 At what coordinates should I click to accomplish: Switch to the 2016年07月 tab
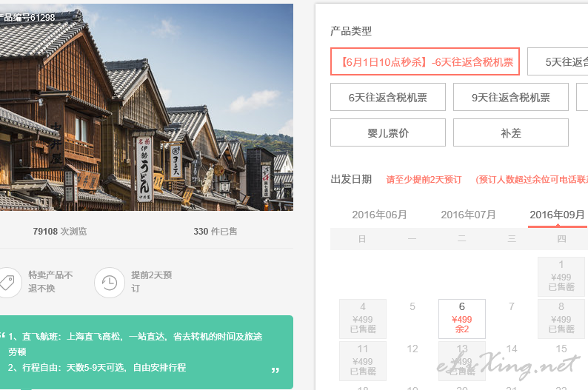(x=468, y=215)
